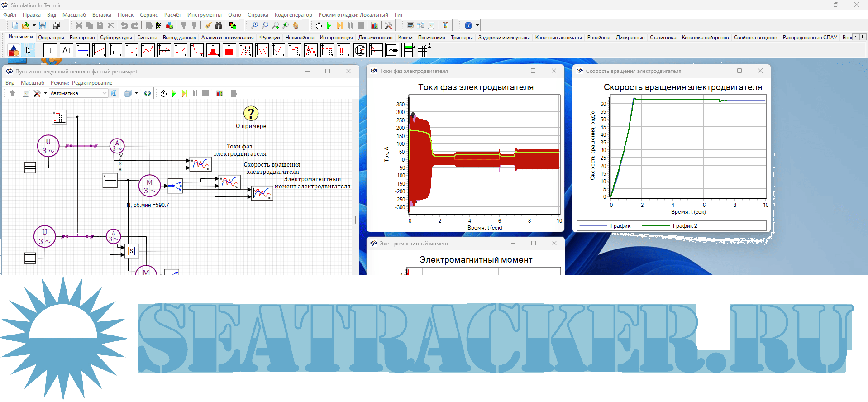Expand the help icon dropdown arrow
Viewport: 868px width, 402px height.
click(477, 26)
